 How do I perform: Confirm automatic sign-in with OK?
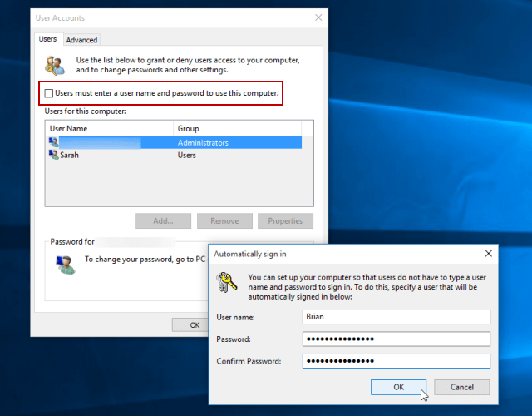398,387
